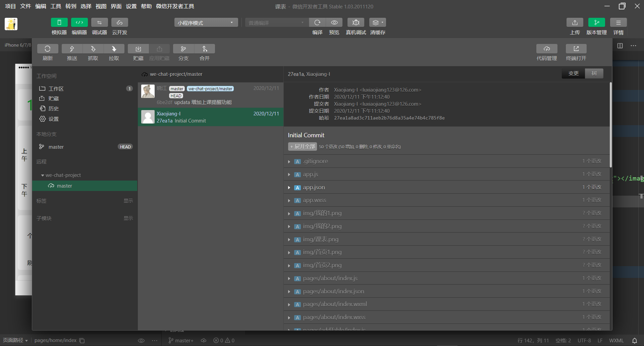Open 代码管理 code management

coord(547,49)
